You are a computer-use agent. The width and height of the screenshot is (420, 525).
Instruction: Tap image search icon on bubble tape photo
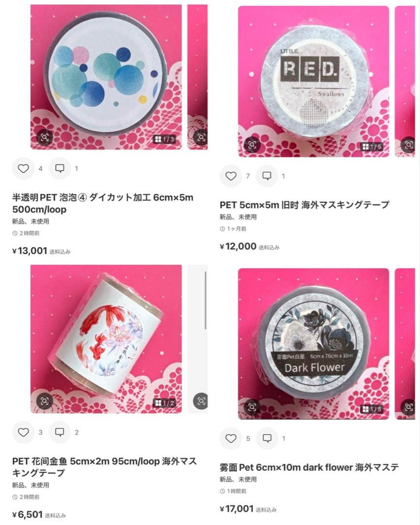[x=45, y=137]
